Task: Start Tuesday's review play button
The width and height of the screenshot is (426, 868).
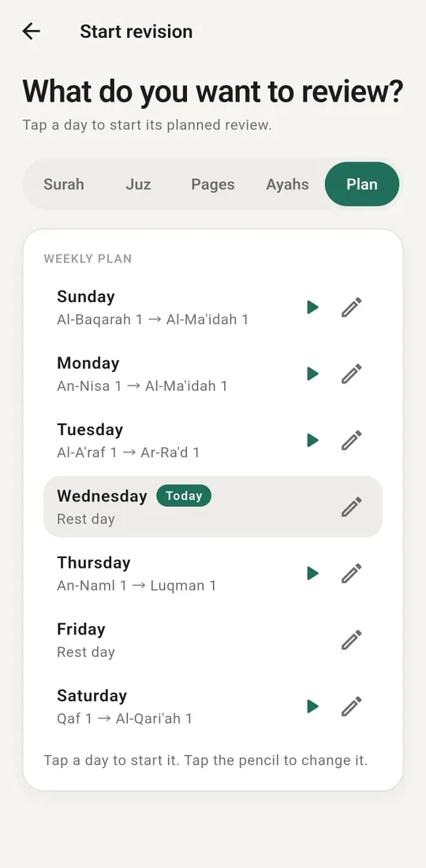Action: tap(313, 440)
